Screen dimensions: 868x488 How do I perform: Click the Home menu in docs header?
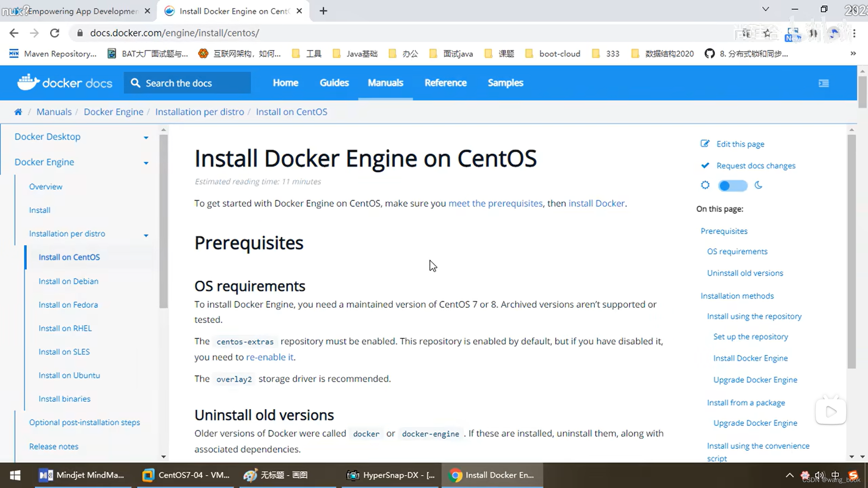pos(286,83)
